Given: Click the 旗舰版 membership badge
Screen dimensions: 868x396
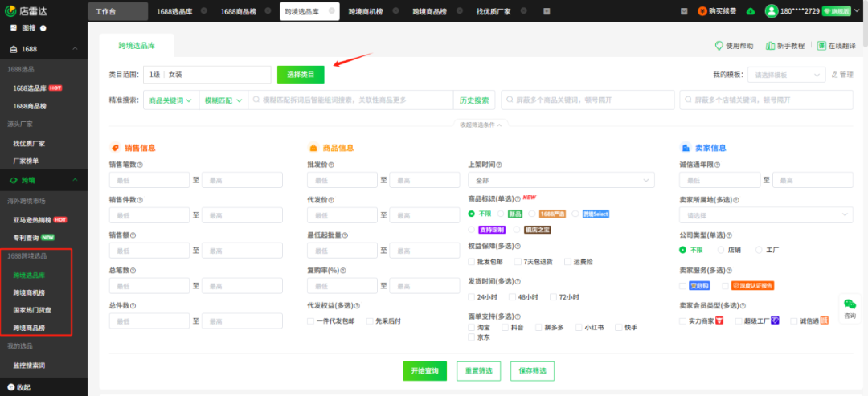Looking at the screenshot, I should 836,11.
